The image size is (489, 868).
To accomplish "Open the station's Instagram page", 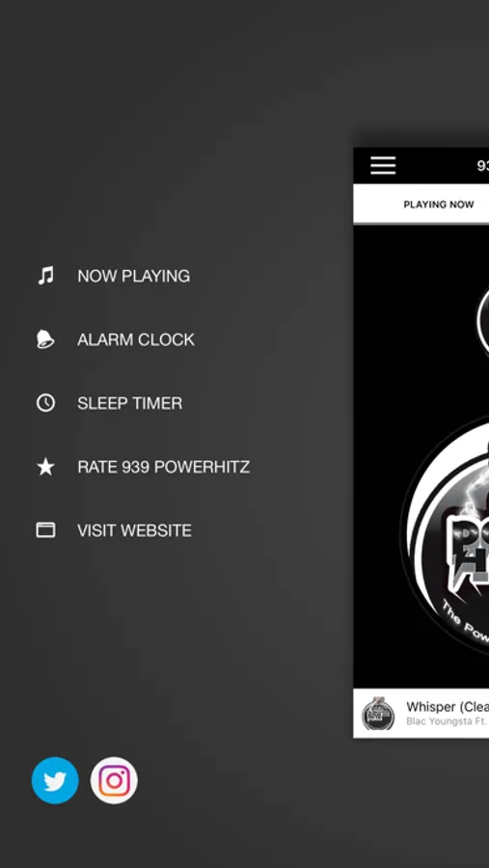I will (x=114, y=780).
